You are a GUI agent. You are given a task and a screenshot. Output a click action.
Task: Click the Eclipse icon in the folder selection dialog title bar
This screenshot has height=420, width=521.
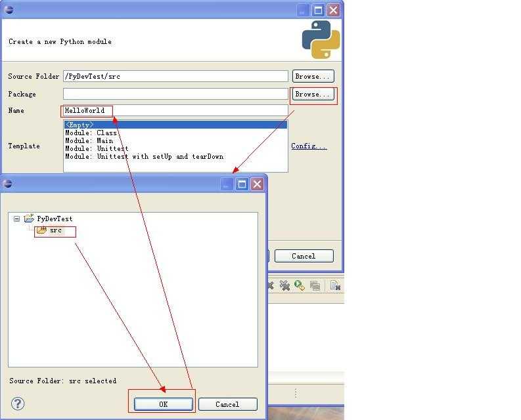point(7,183)
